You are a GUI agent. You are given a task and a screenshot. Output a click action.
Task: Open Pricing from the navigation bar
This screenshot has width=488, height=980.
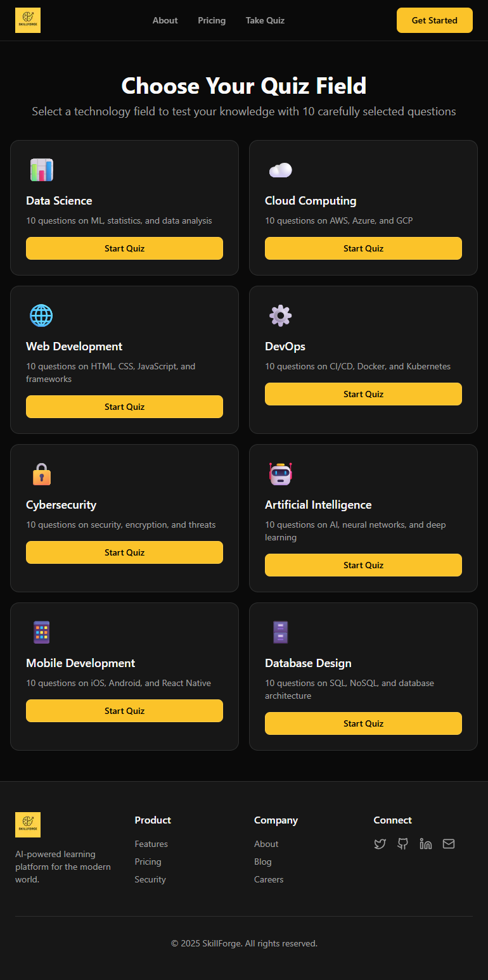point(212,20)
